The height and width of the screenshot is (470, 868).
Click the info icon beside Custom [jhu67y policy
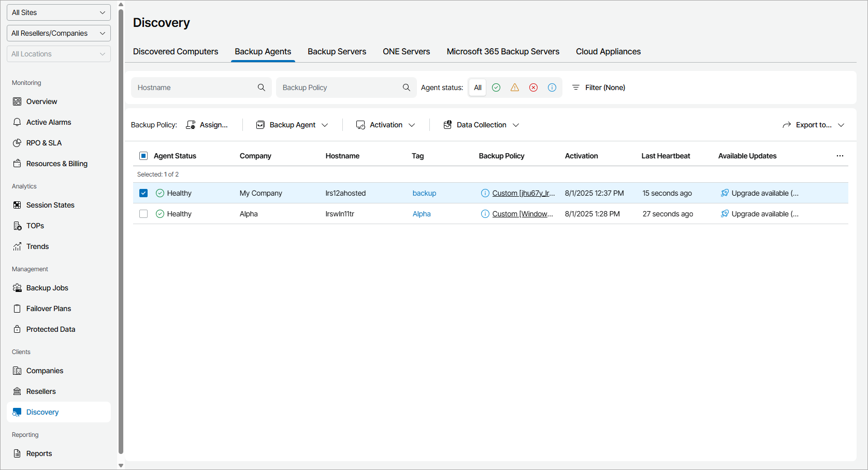point(485,193)
